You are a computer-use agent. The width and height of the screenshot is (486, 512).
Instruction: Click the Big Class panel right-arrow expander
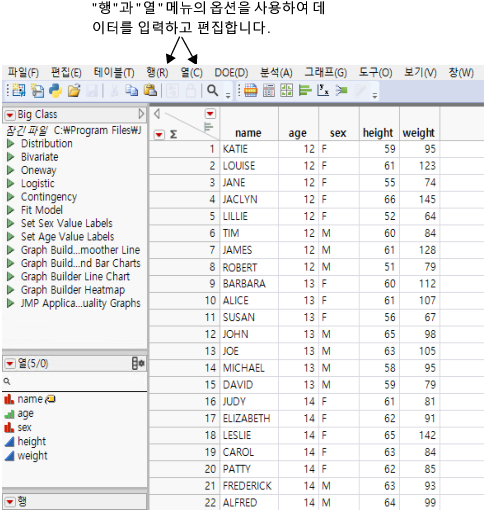[x=141, y=114]
